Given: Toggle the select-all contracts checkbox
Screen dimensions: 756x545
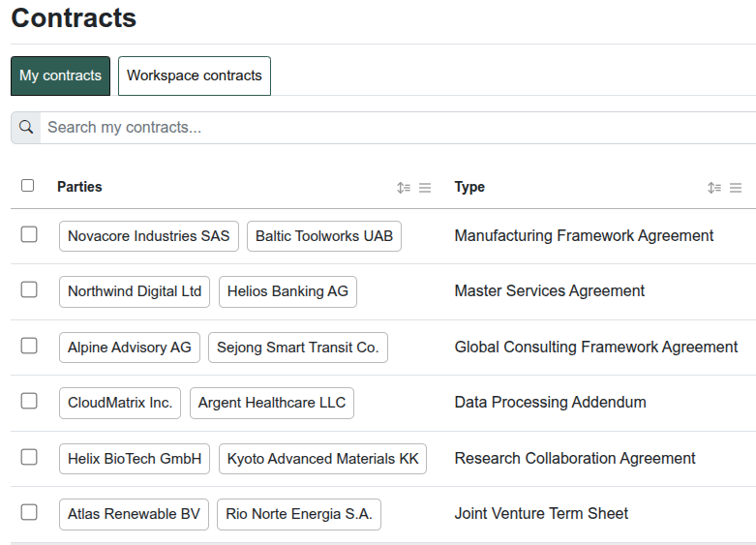Looking at the screenshot, I should coord(28,186).
